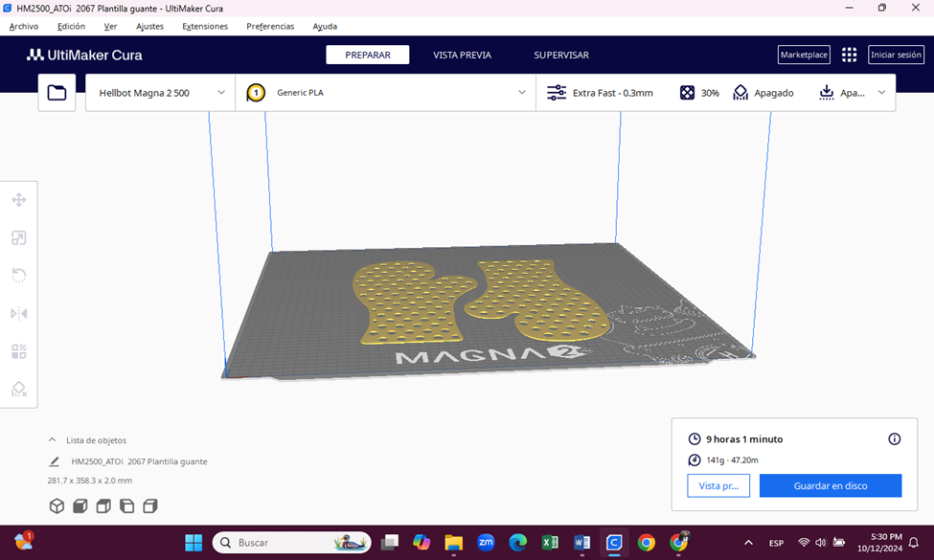Select the Mirror tool in sidebar
The width and height of the screenshot is (934, 560).
[19, 314]
